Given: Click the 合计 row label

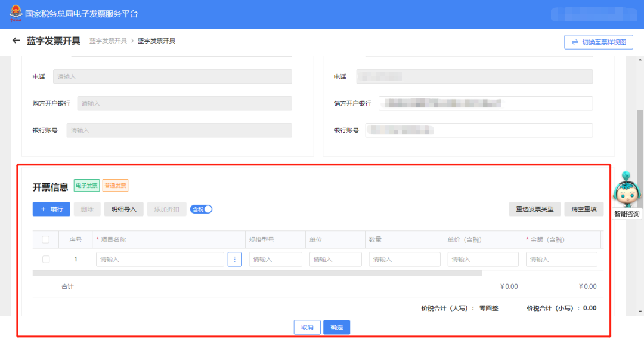Looking at the screenshot, I should tap(67, 287).
